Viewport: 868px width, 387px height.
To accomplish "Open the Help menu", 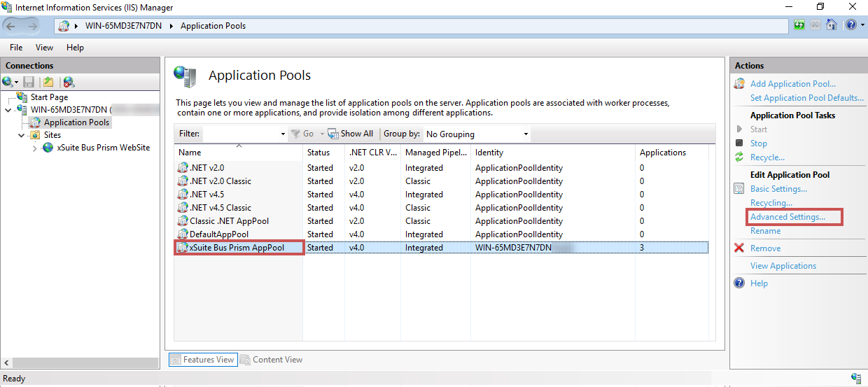I will 75,48.
